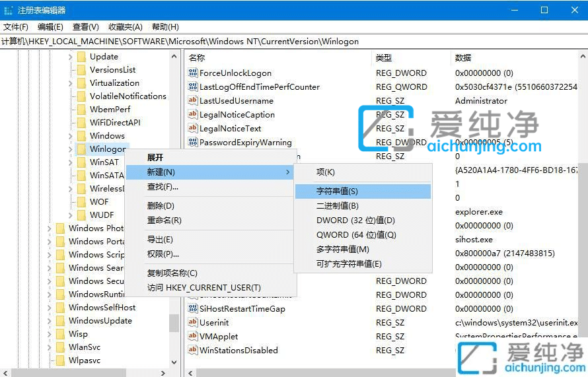
Task: Click the LegalNoticeText string icon
Action: 193,128
